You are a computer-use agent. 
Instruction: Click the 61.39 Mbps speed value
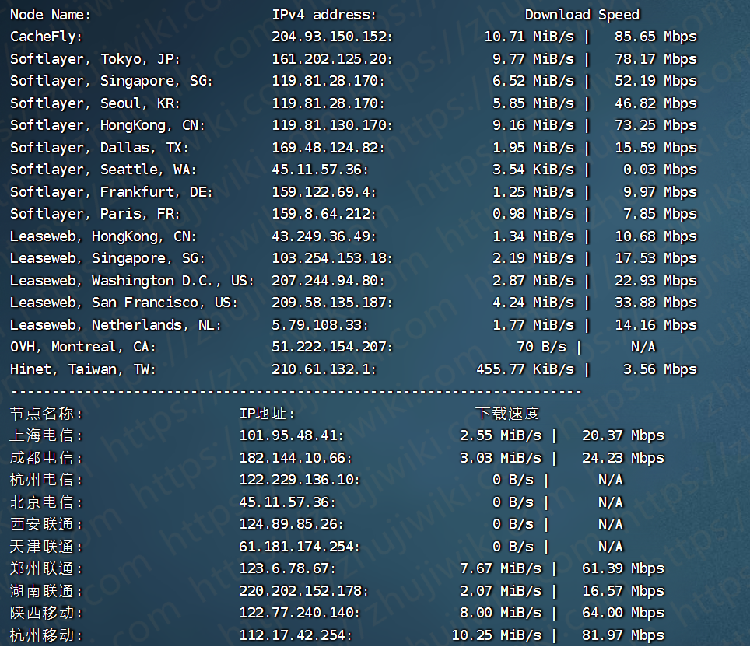(623, 569)
